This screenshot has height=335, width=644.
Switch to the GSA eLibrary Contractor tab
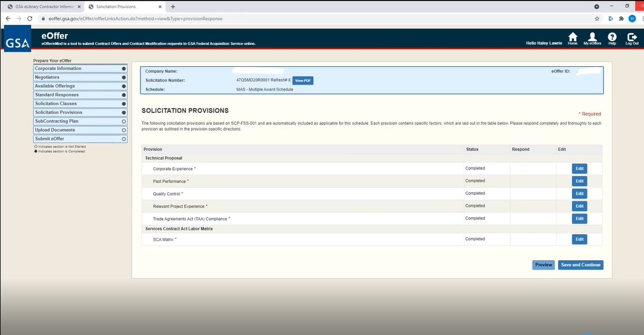(40, 7)
